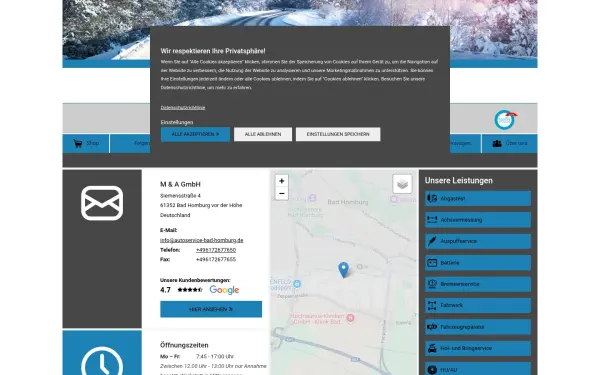Expand the Einstellungen section in cookie dialog
This screenshot has height=375, width=600.
pyautogui.click(x=177, y=122)
